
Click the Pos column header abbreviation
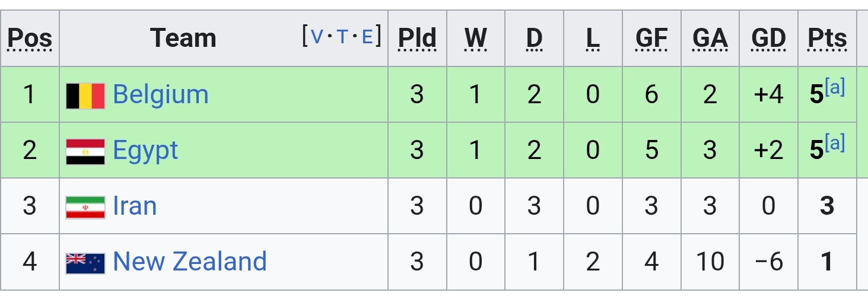30,39
